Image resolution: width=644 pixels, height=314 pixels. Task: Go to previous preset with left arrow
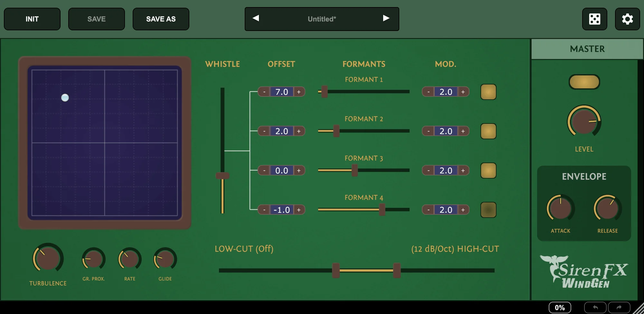tap(256, 18)
